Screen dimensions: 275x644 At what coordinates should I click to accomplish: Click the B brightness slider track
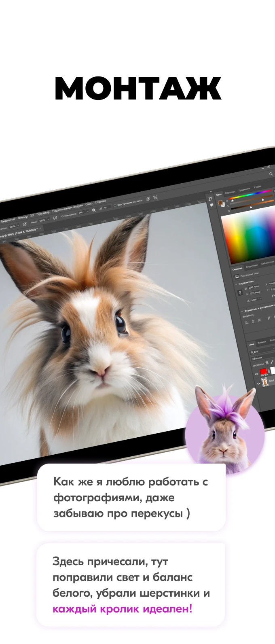[x=252, y=204]
